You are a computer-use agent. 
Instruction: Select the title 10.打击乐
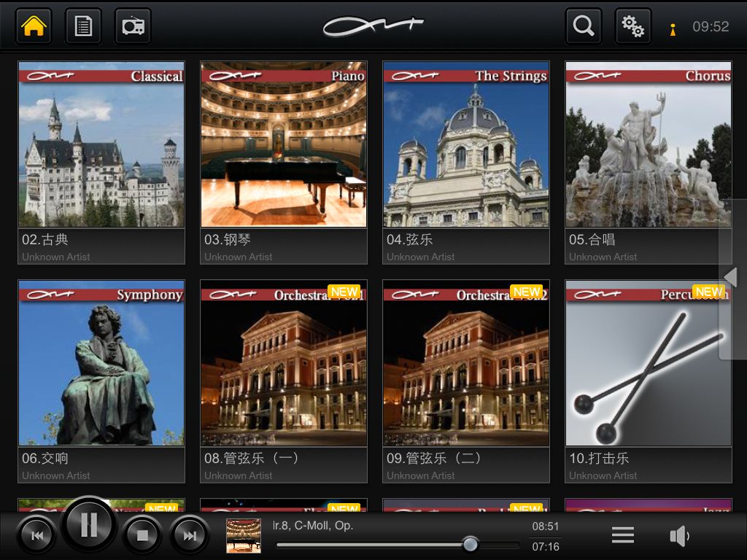(x=599, y=458)
